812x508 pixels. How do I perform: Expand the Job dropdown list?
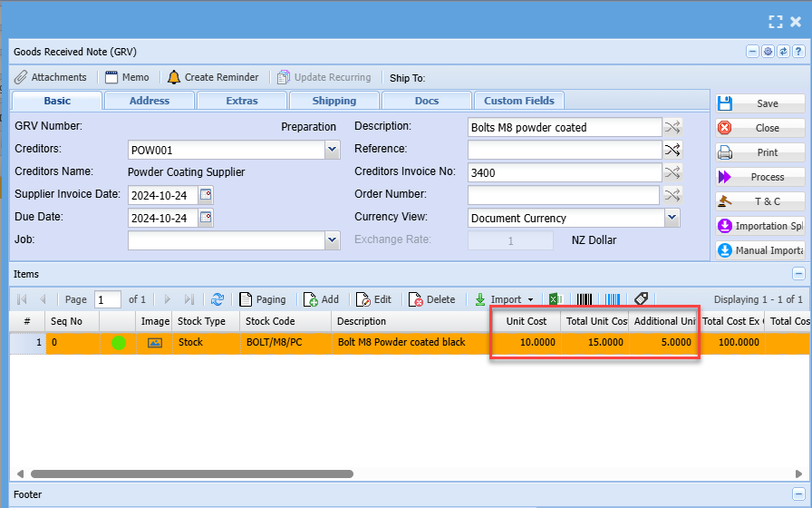[x=333, y=240]
